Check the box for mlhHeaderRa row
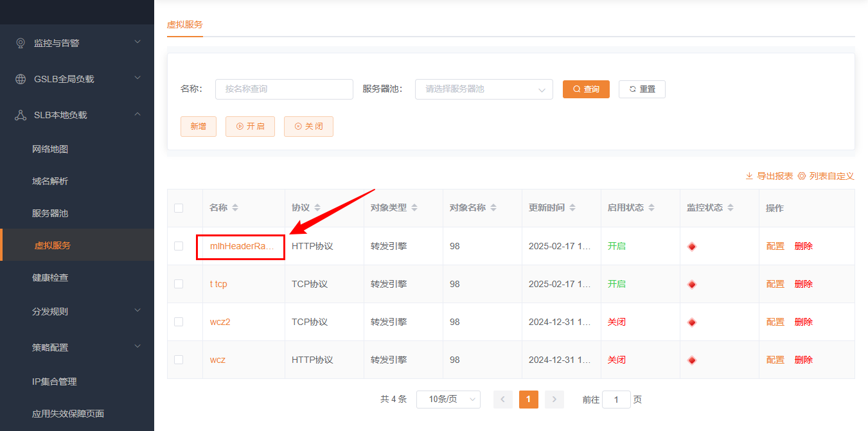Screen dimensions: 868x431 click(x=179, y=246)
